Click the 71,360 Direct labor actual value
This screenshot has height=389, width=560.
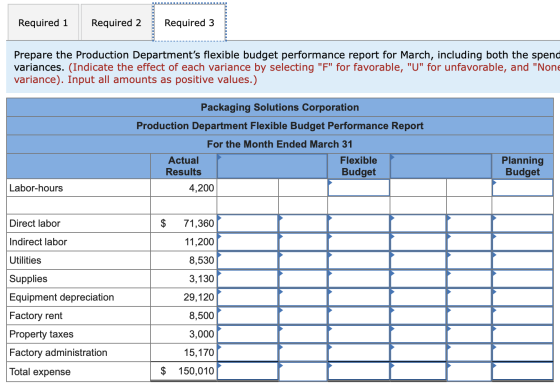pos(199,224)
